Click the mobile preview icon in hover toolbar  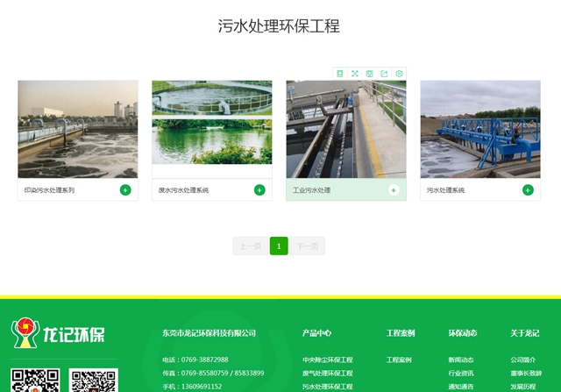[340, 74]
